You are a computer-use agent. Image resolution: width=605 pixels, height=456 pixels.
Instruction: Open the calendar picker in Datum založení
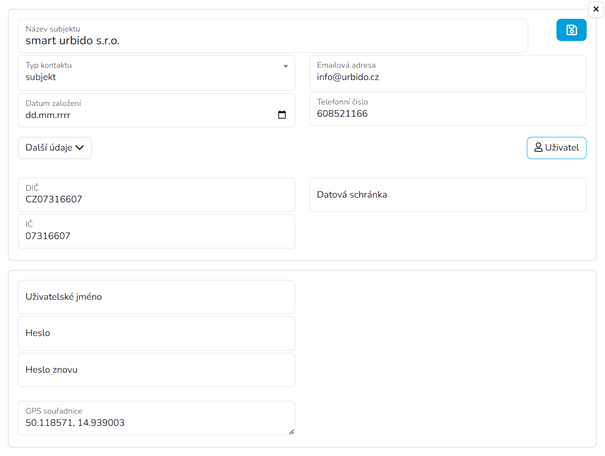[282, 115]
